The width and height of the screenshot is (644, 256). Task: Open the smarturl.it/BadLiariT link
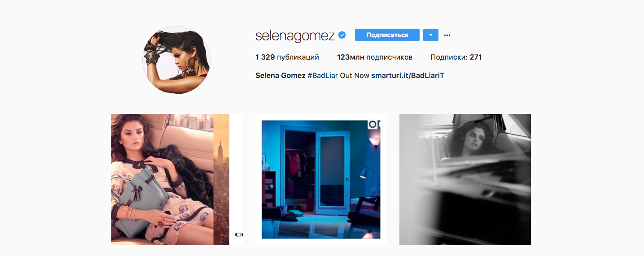pos(408,76)
